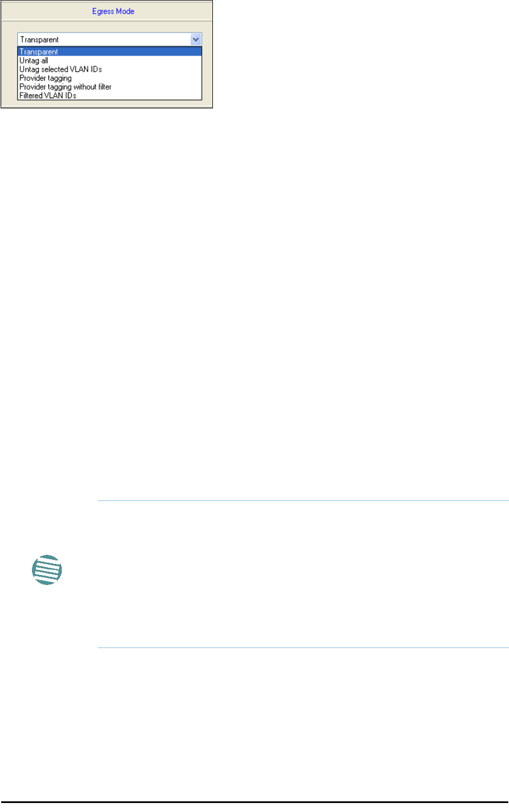Collapse the list via the chevron button

196,39
